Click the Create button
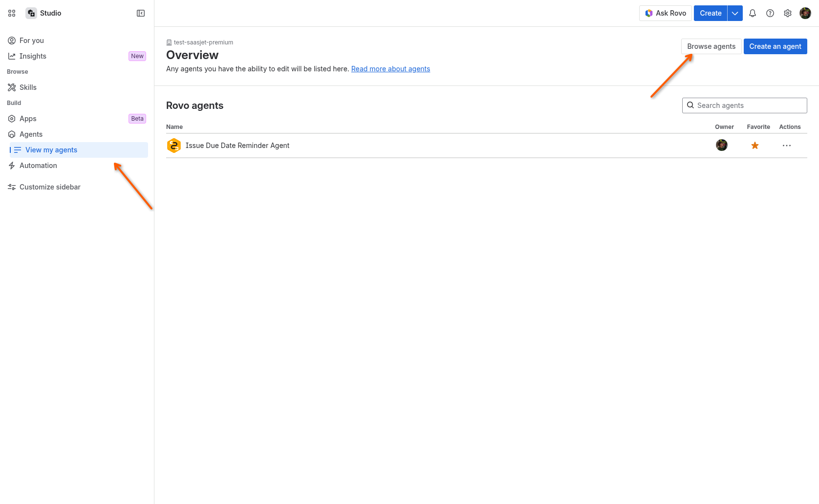The image size is (819, 504). click(x=711, y=13)
